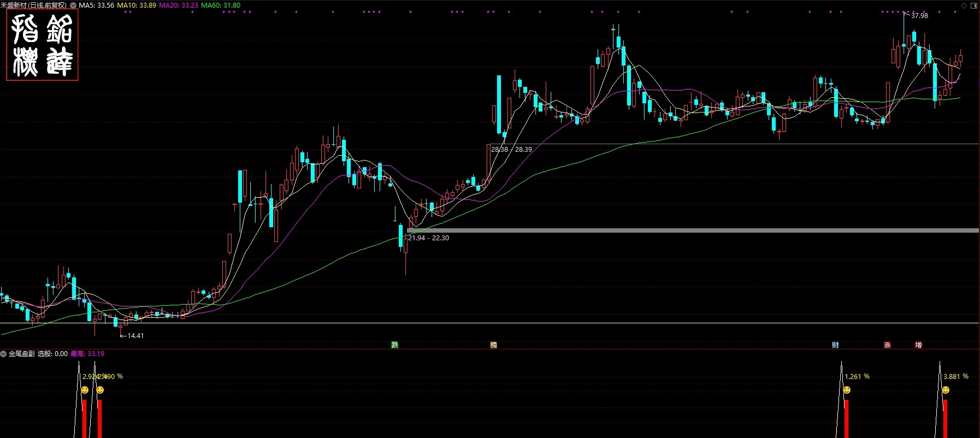The width and height of the screenshot is (980, 438).
Task: Click the 选股: 0.00 indicator value
Action: pos(52,354)
